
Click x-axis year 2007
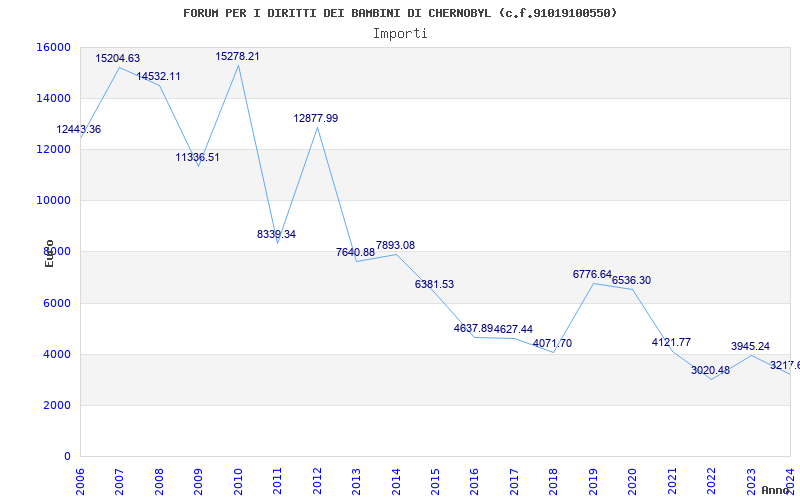pos(119,481)
